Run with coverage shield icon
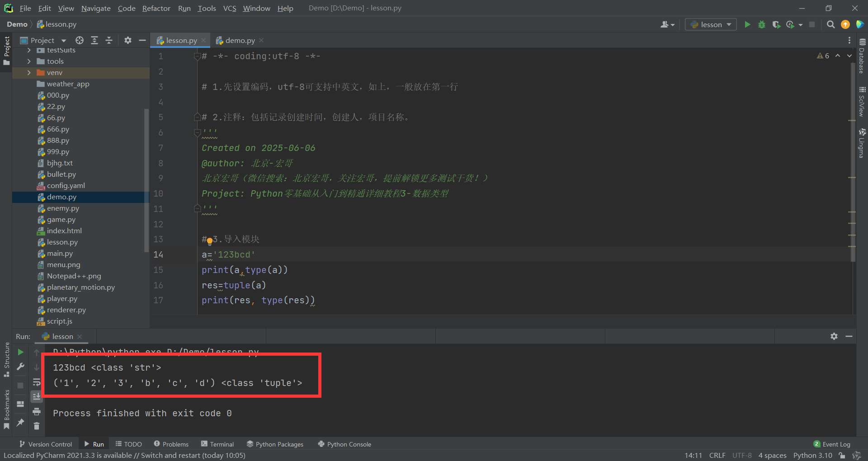 coord(776,24)
